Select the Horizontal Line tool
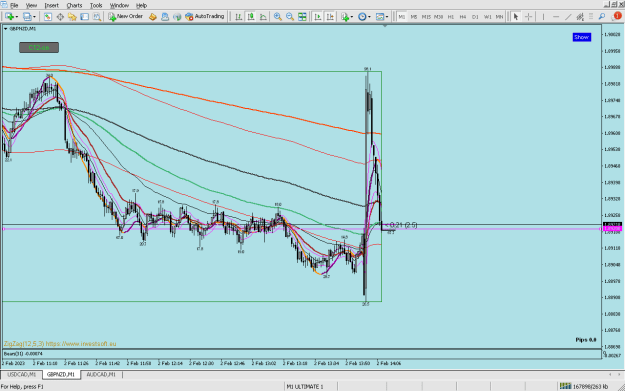 click(556, 16)
